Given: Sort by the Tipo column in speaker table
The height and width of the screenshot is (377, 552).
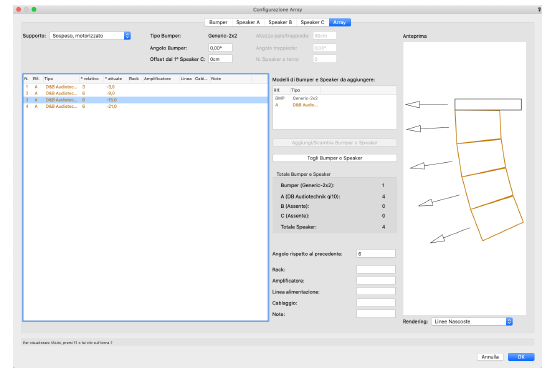Looking at the screenshot, I should 61,78.
